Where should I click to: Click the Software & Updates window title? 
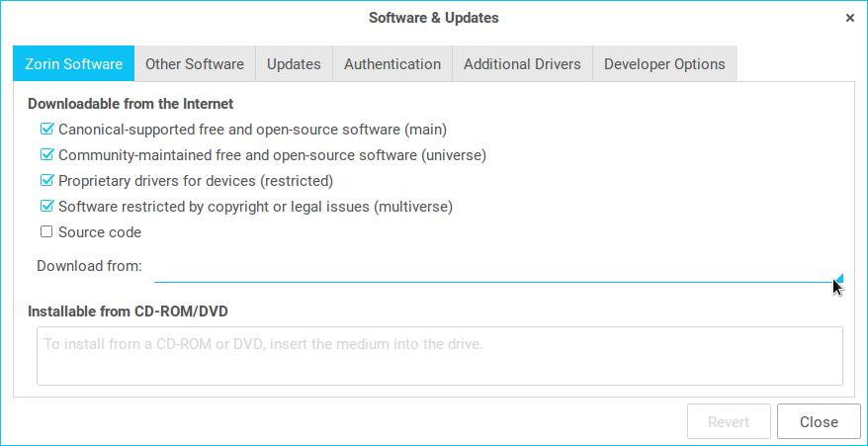pyautogui.click(x=433, y=18)
